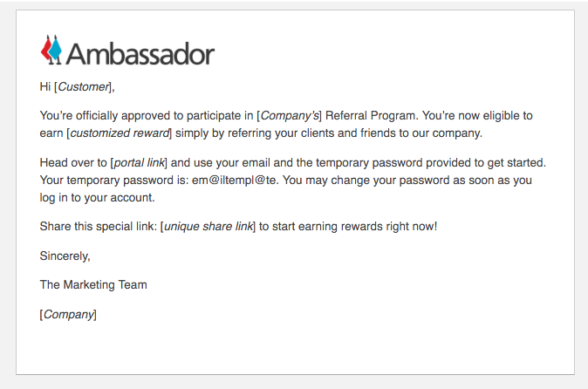Click the "Head over to" sentence start
The image size is (588, 389).
click(73, 162)
